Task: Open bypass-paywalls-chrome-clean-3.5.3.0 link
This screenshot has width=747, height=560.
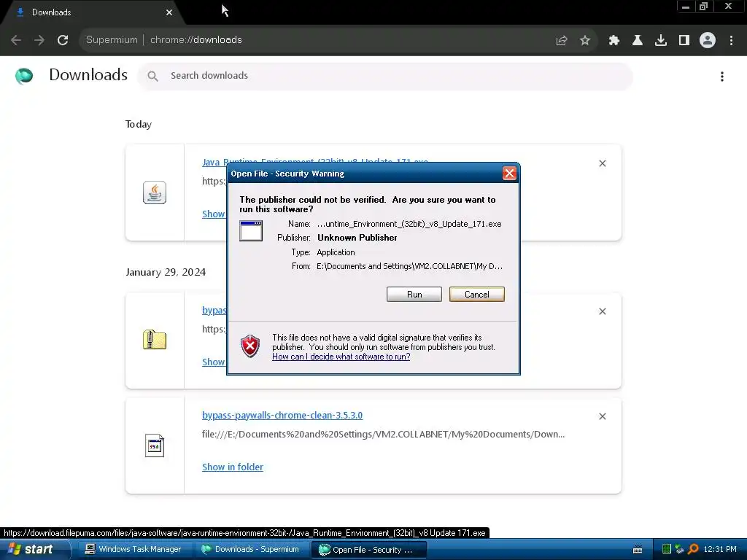Action: coord(282,415)
